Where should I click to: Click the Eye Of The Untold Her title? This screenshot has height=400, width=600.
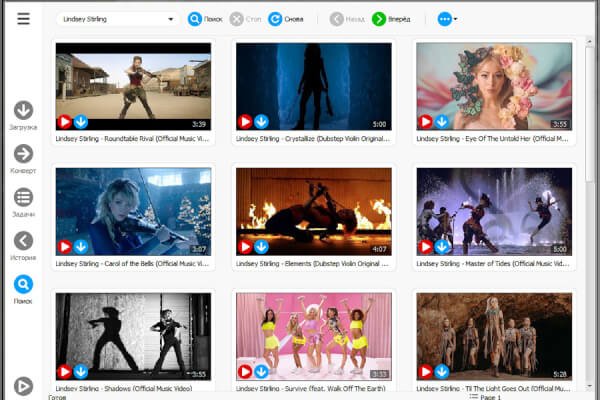click(x=492, y=139)
